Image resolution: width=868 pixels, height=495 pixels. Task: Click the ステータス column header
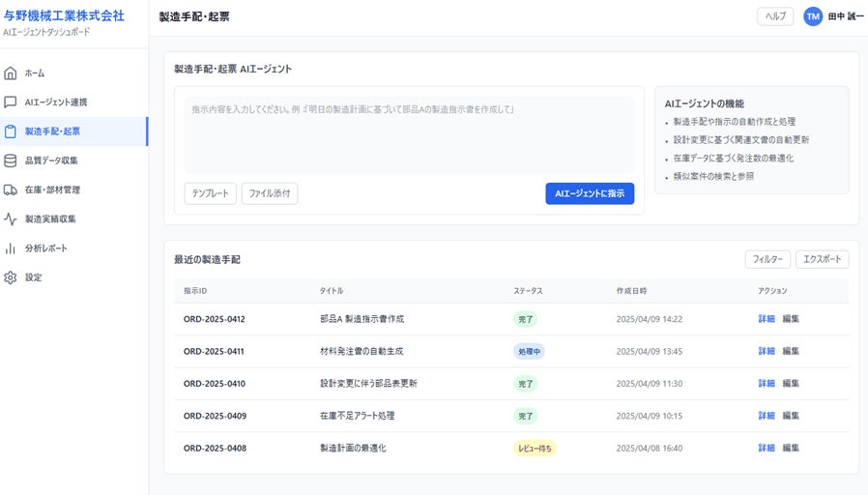pos(528,291)
